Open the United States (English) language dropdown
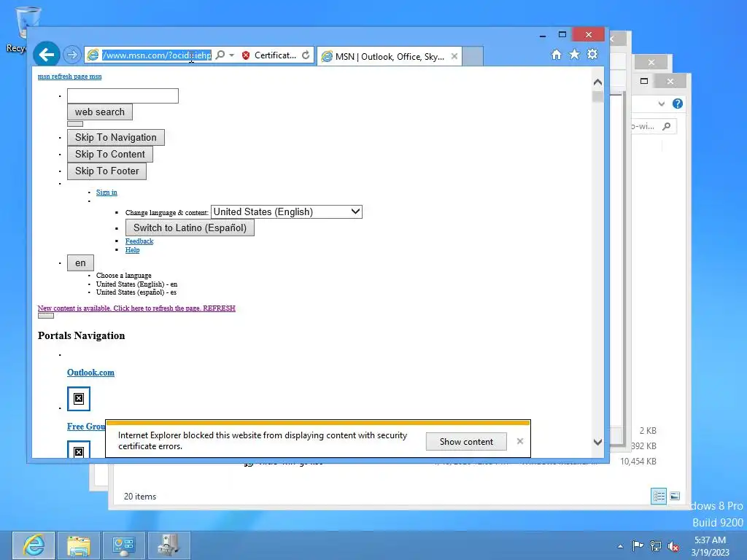 (x=286, y=212)
